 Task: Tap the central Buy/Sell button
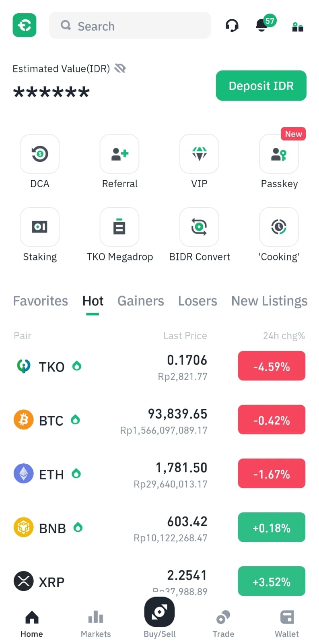click(159, 612)
